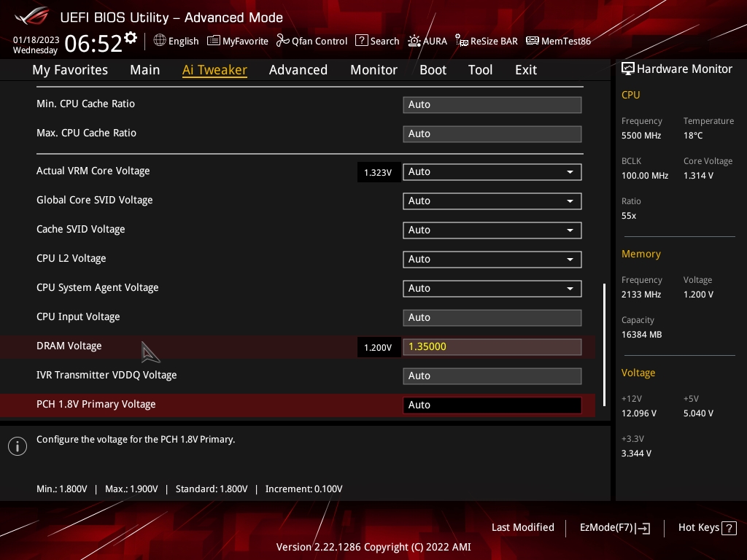
Task: Open the Monitor tab
Action: (x=374, y=70)
